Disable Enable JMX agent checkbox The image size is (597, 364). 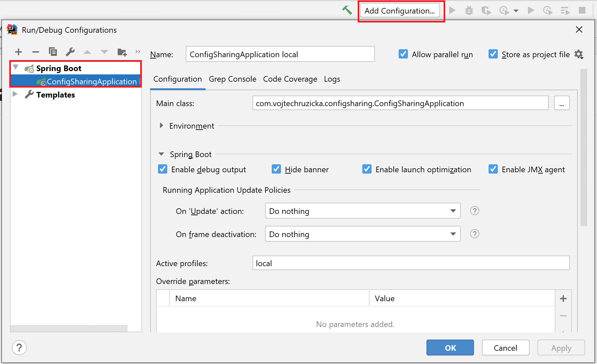493,169
